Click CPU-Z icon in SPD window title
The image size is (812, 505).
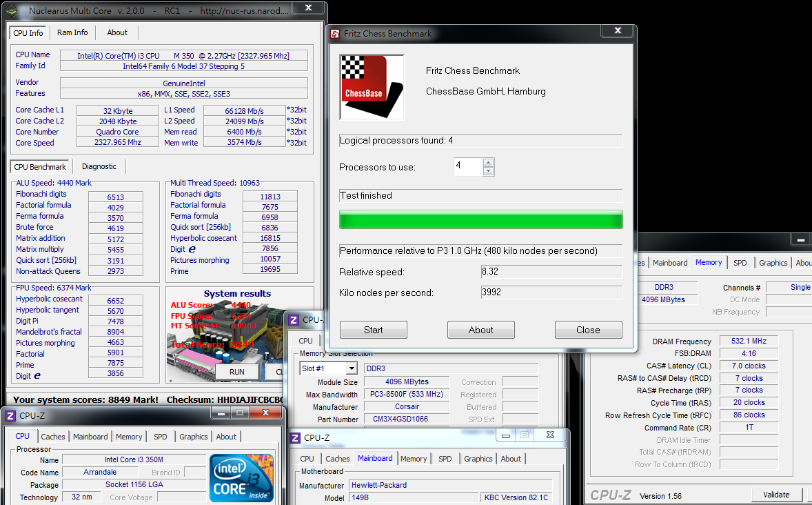(294, 320)
